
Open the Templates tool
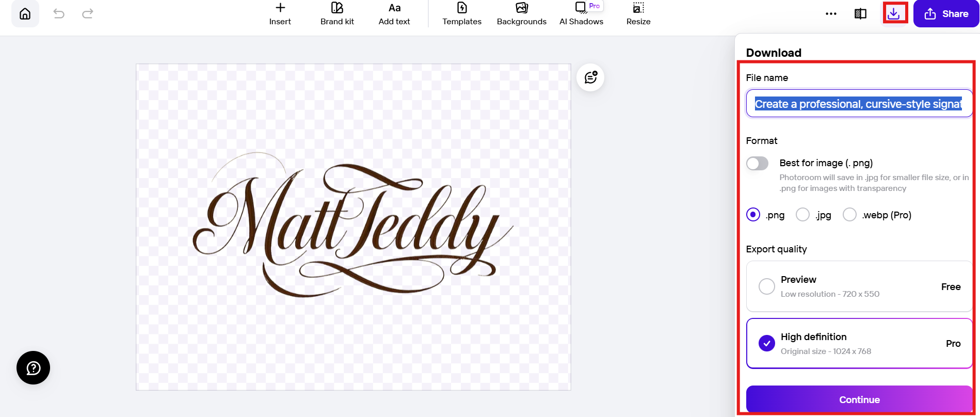(x=462, y=14)
